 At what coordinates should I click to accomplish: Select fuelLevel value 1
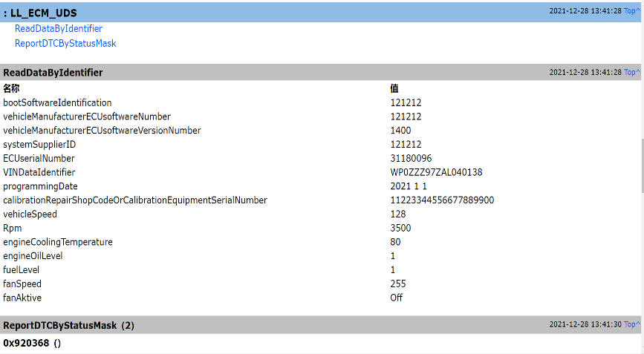tap(393, 270)
